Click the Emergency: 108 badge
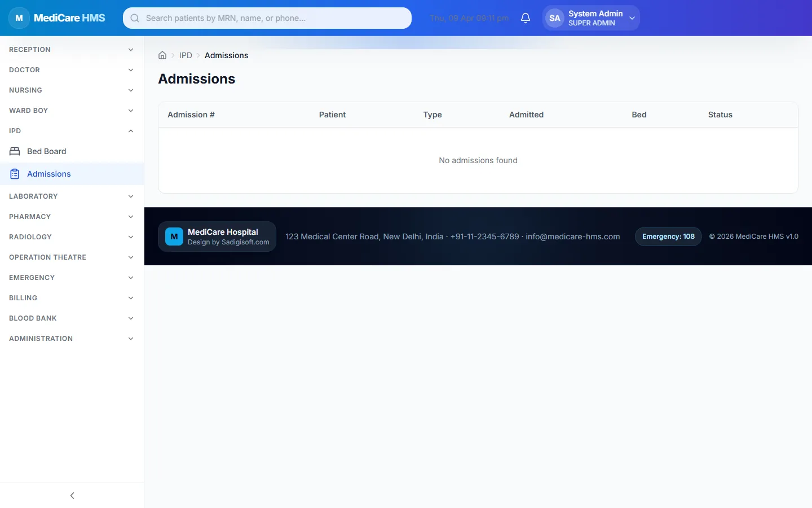 tap(668, 237)
